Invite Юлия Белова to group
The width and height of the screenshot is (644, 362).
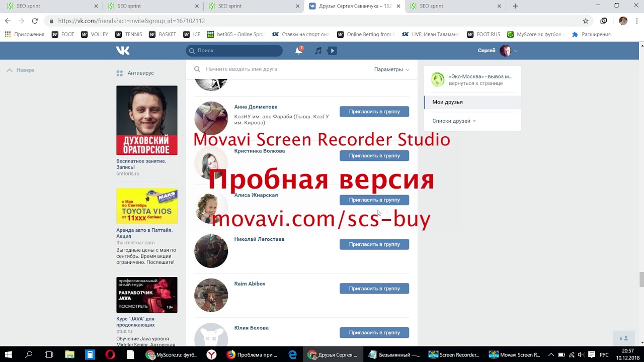374,333
